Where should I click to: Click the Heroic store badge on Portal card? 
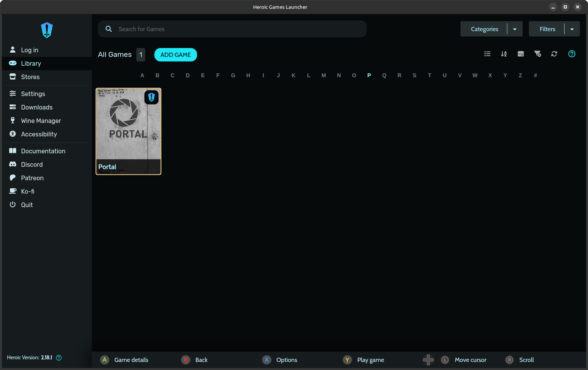[151, 97]
